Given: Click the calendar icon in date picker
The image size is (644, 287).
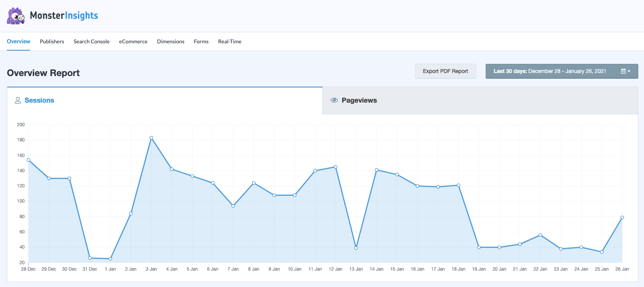Looking at the screenshot, I should 623,71.
